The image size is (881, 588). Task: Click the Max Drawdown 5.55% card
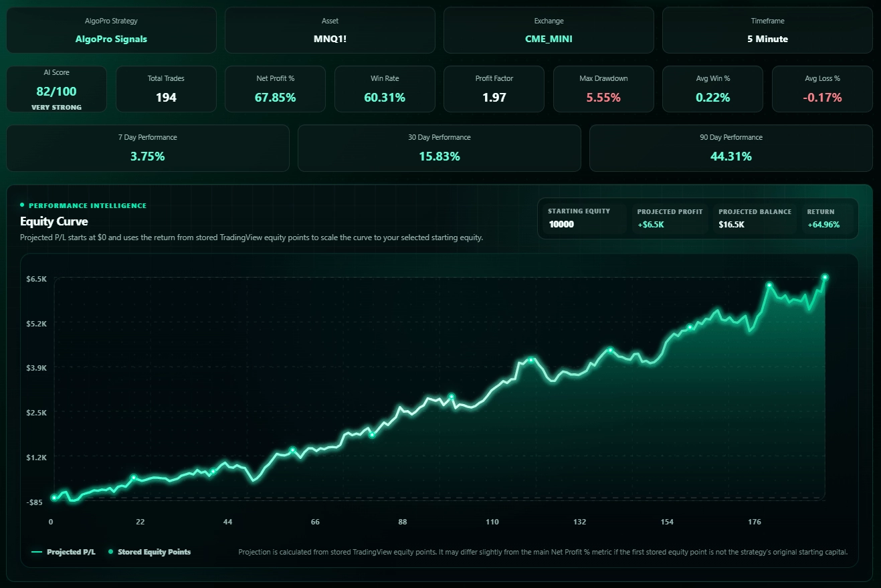pyautogui.click(x=603, y=89)
